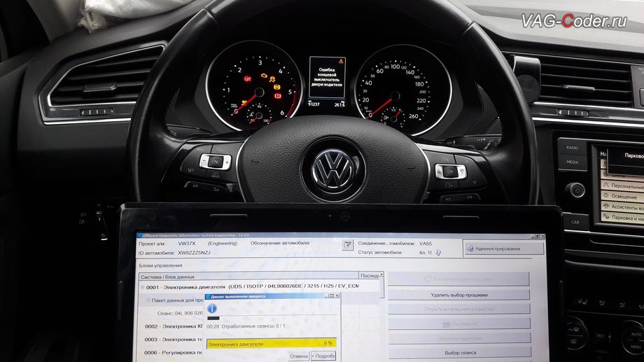
Task: Tap the OK button on the steering wheel
Action: pyautogui.click(x=450, y=172)
